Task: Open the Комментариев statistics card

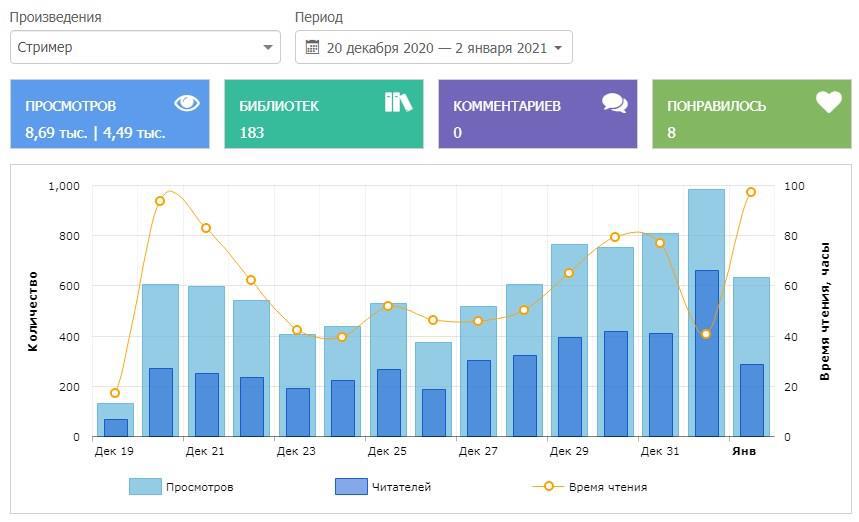Action: pyautogui.click(x=537, y=115)
